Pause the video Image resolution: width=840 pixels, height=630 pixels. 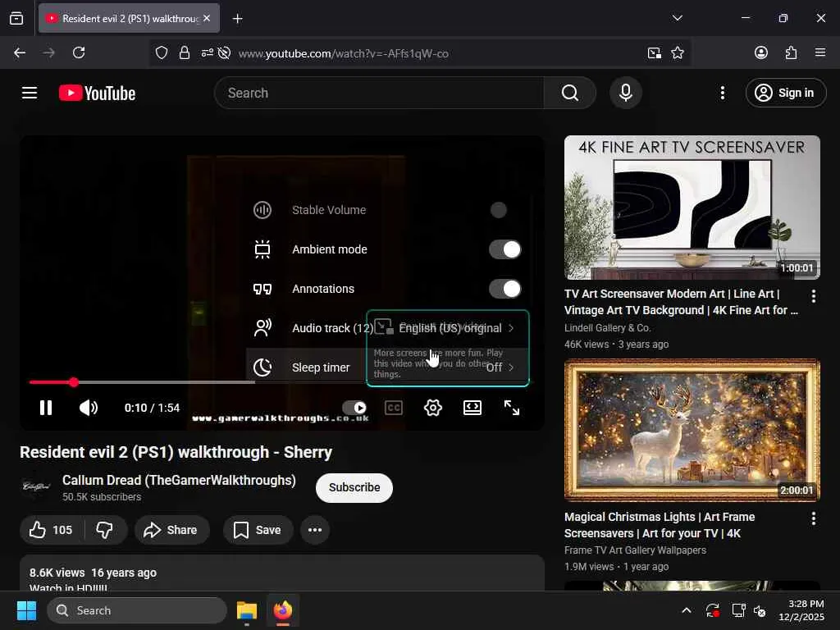[46, 408]
